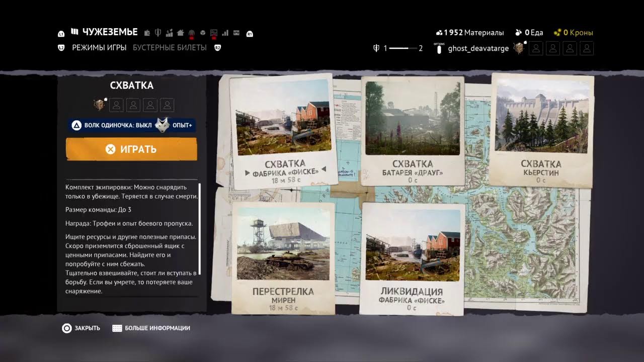The width and height of the screenshot is (644, 362).
Task: Select the СХВАТКА Батарея «Драуг» card
Action: click(x=413, y=131)
